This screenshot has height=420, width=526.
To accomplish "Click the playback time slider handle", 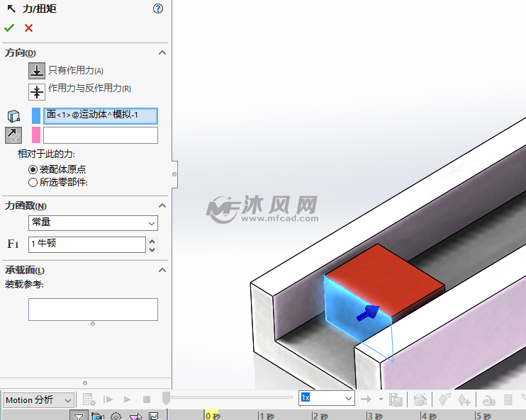I will 166,398.
